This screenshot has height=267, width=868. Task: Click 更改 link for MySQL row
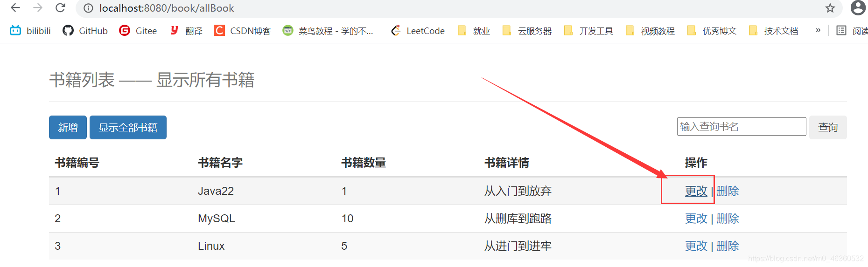click(696, 219)
